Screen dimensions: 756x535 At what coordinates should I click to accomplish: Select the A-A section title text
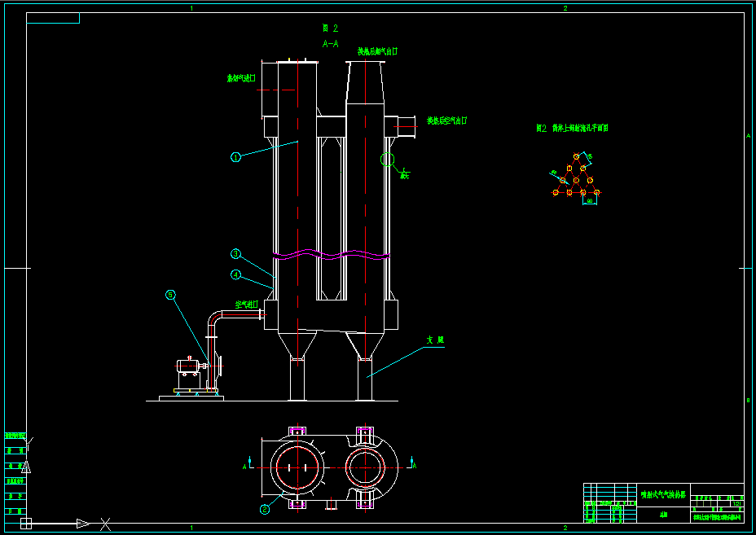pyautogui.click(x=331, y=44)
